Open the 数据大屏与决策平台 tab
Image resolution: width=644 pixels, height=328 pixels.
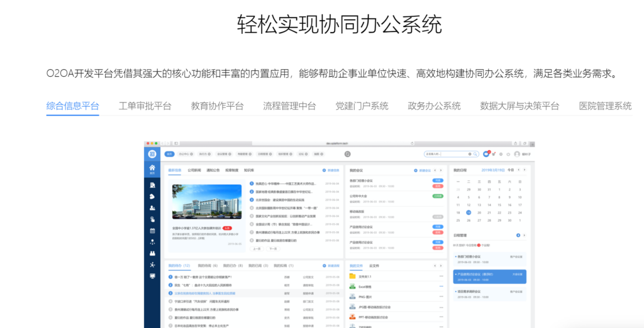pyautogui.click(x=519, y=106)
